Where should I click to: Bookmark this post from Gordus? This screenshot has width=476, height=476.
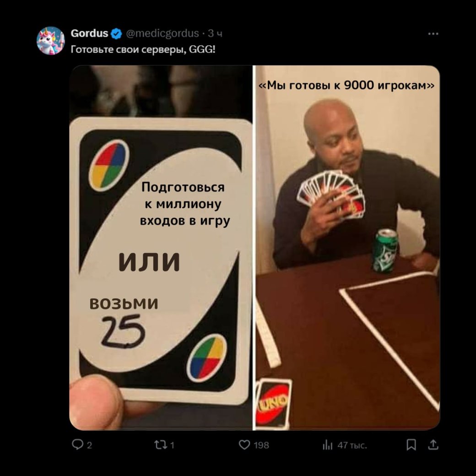tap(411, 445)
